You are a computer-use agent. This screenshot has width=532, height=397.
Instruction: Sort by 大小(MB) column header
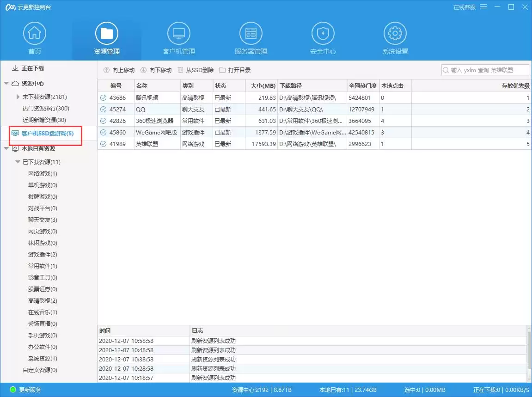coord(262,86)
